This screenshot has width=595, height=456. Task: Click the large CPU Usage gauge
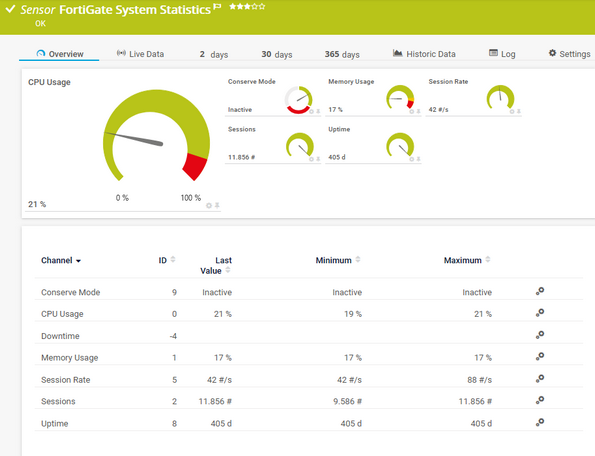[x=156, y=135]
